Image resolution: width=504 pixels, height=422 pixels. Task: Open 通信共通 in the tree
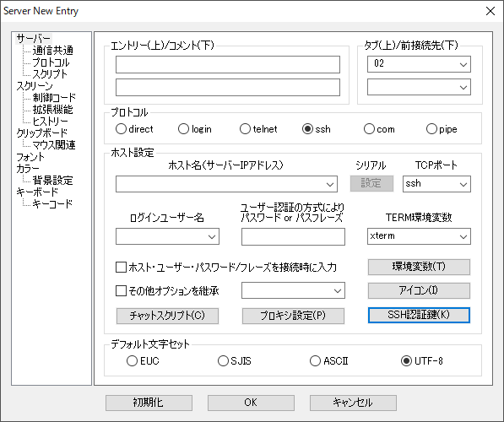click(52, 51)
